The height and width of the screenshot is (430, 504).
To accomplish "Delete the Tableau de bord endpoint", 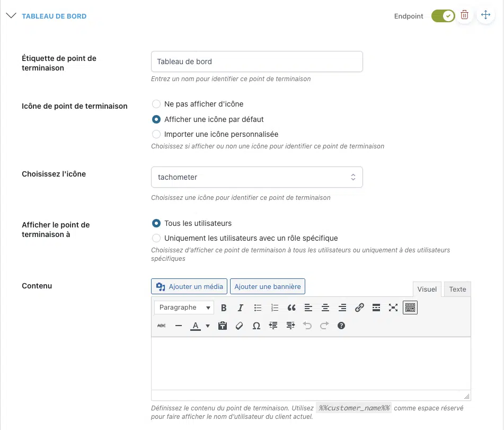I will [465, 15].
